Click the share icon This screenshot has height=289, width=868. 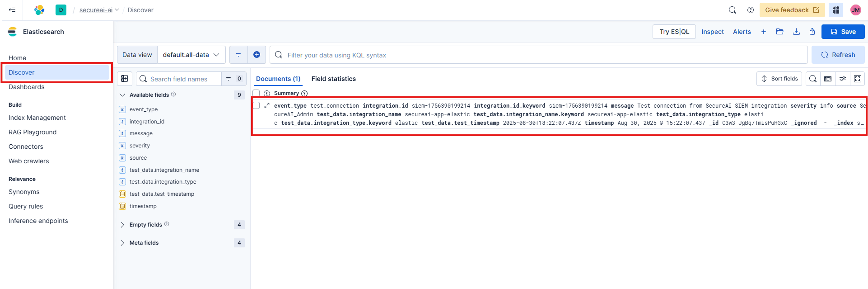tap(812, 32)
